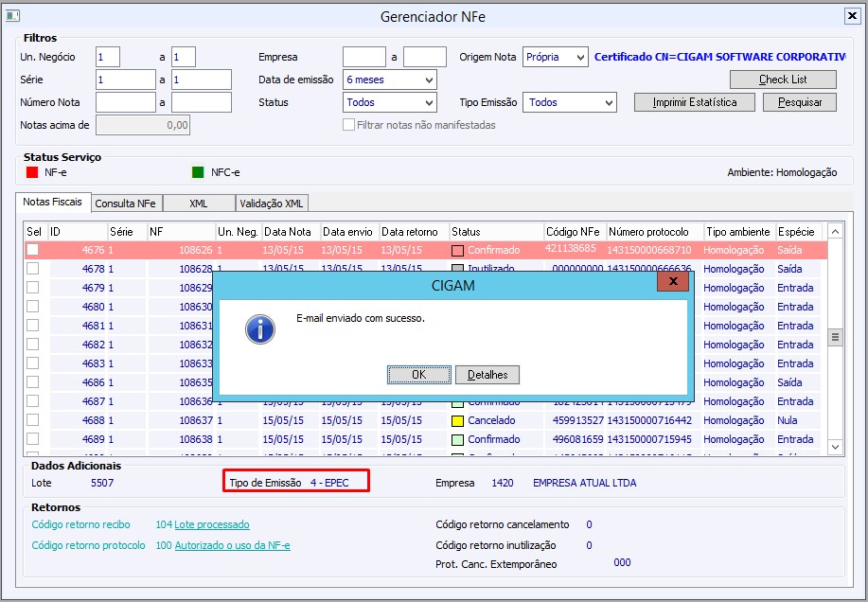This screenshot has height=602, width=868.
Task: Select checkbox for row ID 4689
Action: point(33,439)
